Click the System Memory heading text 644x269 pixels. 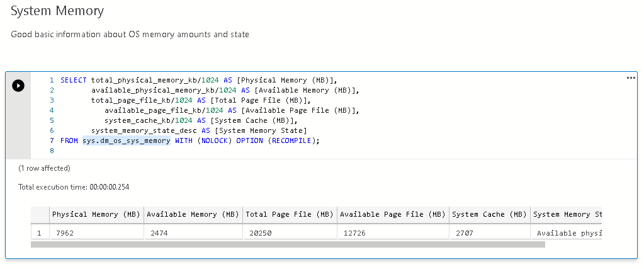click(x=57, y=11)
